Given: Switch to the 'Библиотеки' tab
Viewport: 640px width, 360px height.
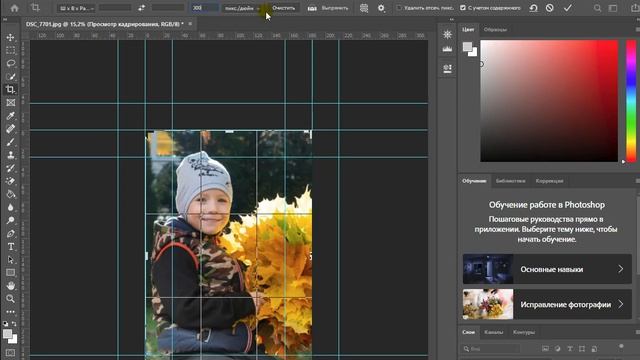Looking at the screenshot, I should pos(510,181).
